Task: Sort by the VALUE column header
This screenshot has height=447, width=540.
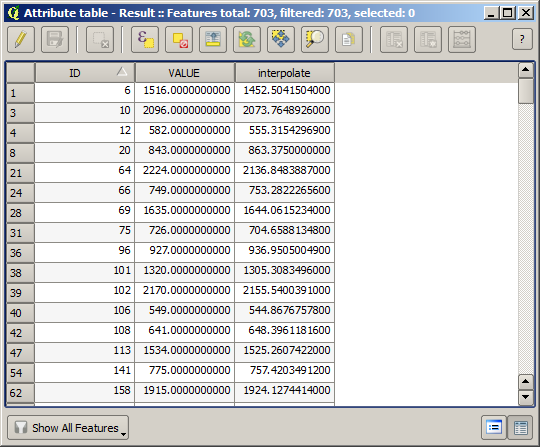Action: click(x=185, y=73)
